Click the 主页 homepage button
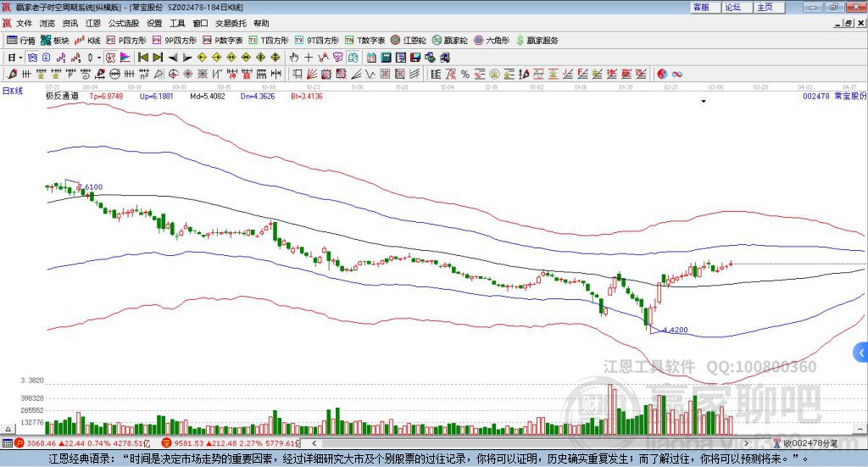This screenshot has width=868, height=467. pos(768,7)
